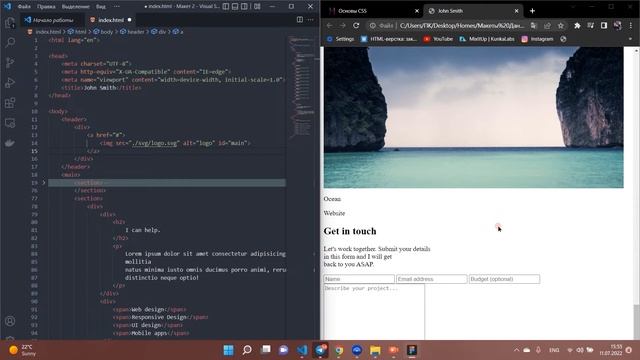This screenshot has height=360, width=640.
Task: Click the Name input field
Action: [359, 279]
